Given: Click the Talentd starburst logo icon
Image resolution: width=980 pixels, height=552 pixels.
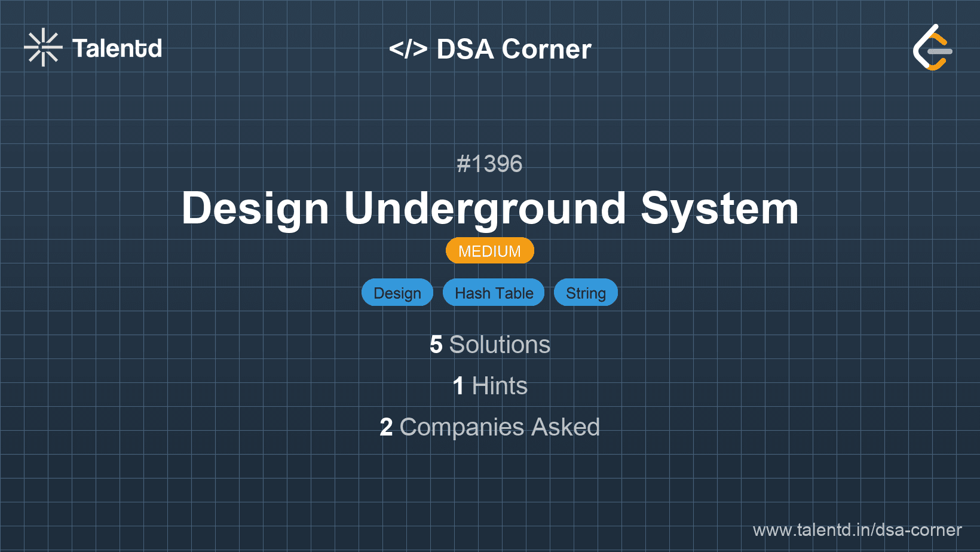Looking at the screenshot, I should [x=43, y=48].
